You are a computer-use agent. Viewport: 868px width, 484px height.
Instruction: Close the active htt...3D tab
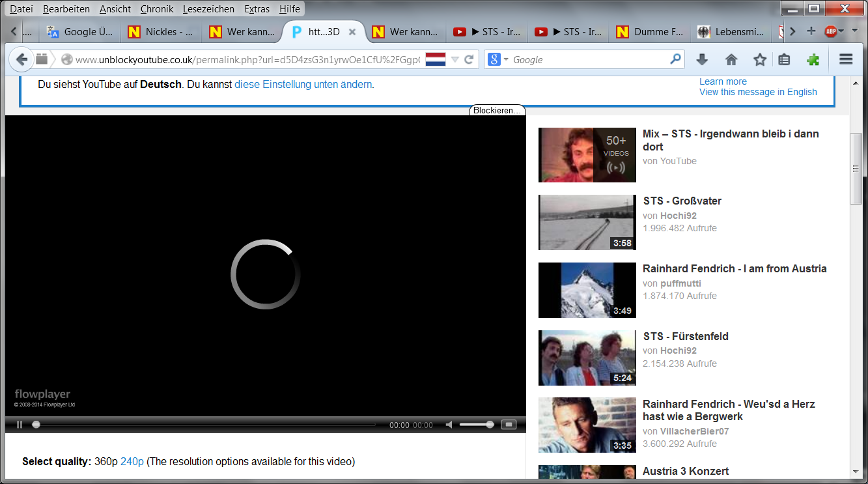tap(352, 31)
